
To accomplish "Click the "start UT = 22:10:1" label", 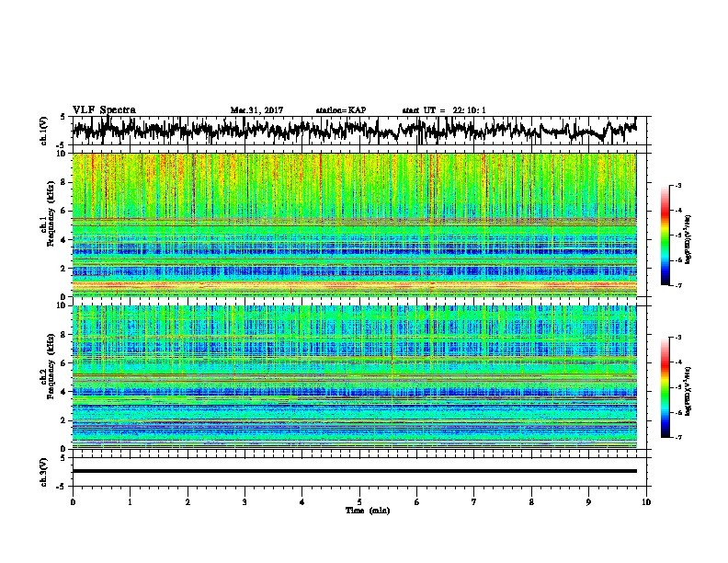I will [x=444, y=110].
